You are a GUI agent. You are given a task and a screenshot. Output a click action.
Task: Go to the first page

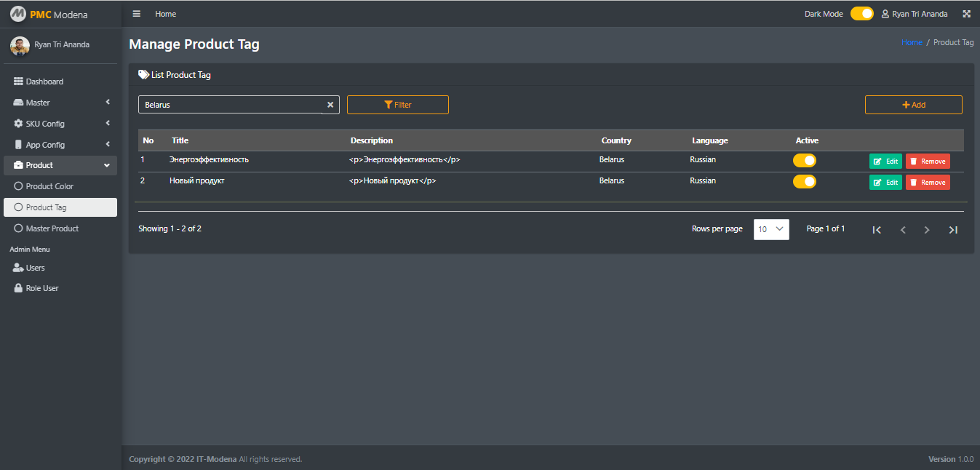[877, 230]
